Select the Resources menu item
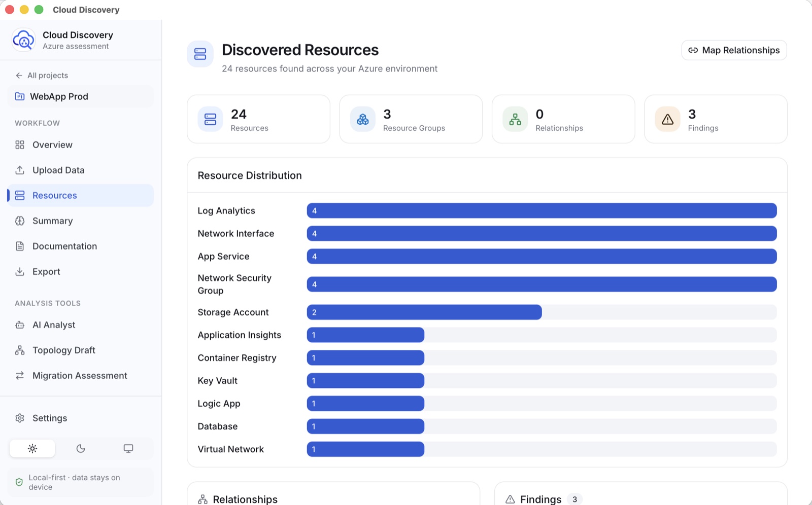Screen dimensions: 812x505 [x=81, y=196]
